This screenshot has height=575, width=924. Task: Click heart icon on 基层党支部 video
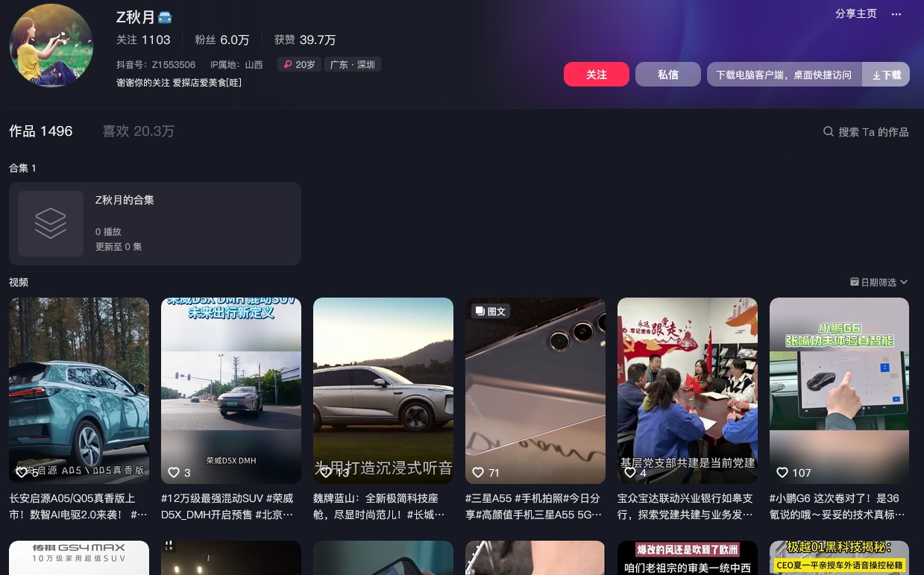click(630, 472)
